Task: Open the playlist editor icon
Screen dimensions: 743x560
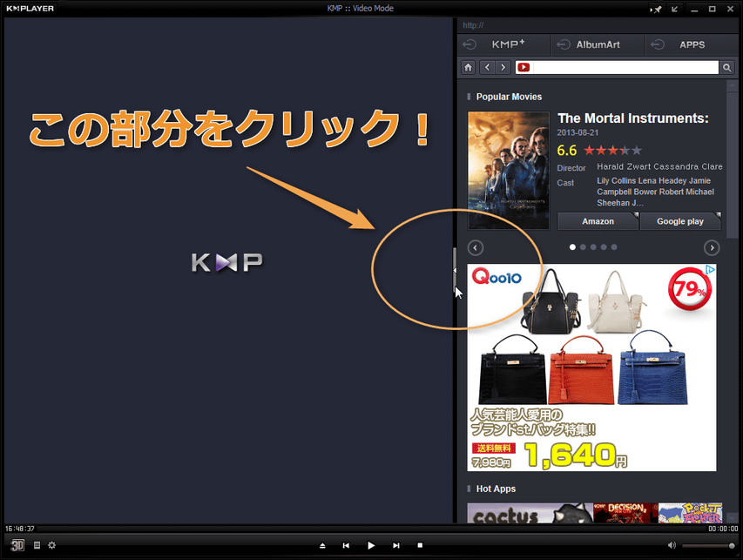Action: coord(37,545)
